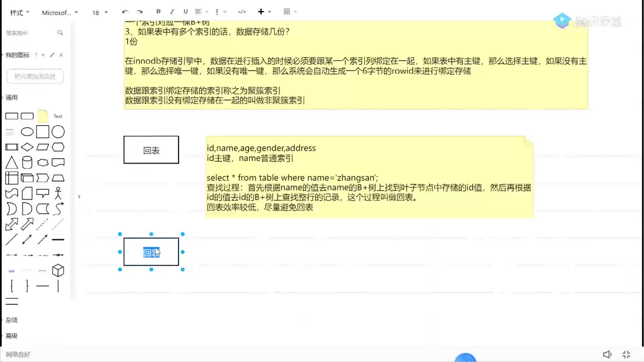
Task: Collapse the 通用 shapes section
Action: [11, 98]
